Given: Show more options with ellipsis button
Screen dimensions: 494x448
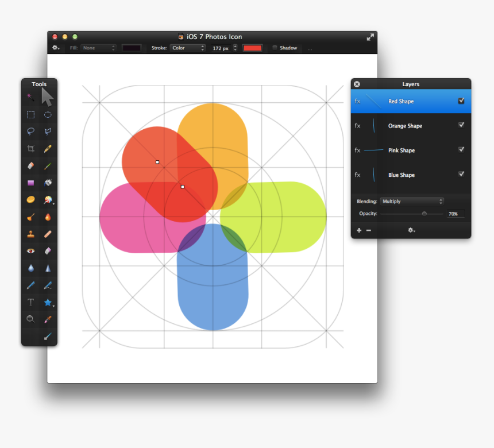Looking at the screenshot, I should 310,49.
